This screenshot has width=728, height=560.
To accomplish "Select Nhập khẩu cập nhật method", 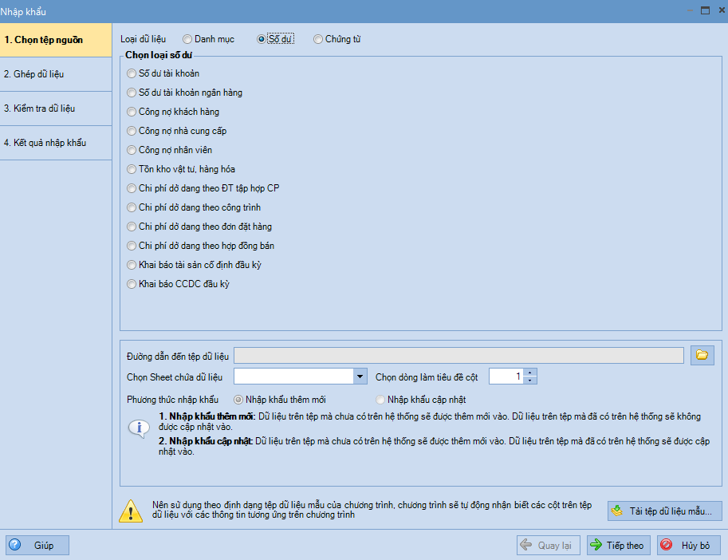I will pos(421,400).
